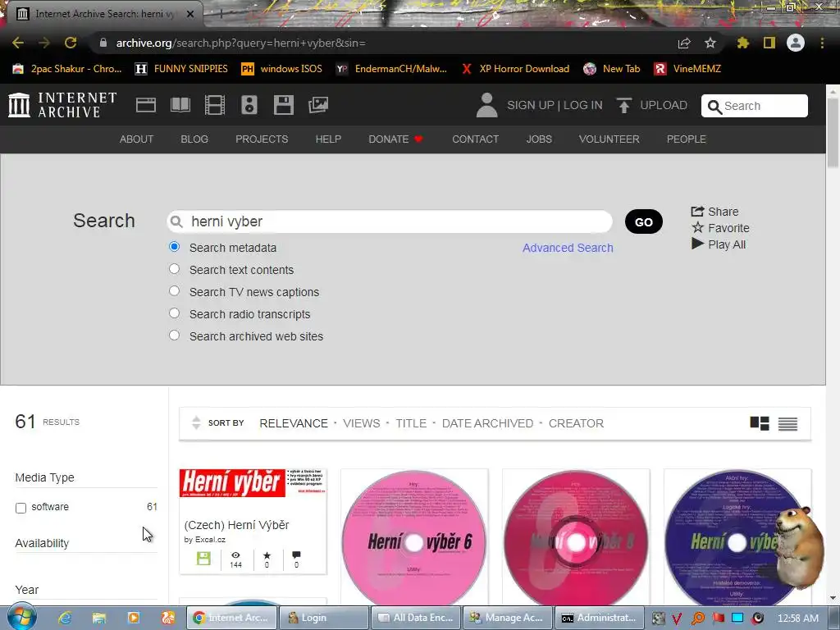Screen dimensions: 840x630
Task: Toggle sort direction arrows beside Sort By
Action: [196, 422]
